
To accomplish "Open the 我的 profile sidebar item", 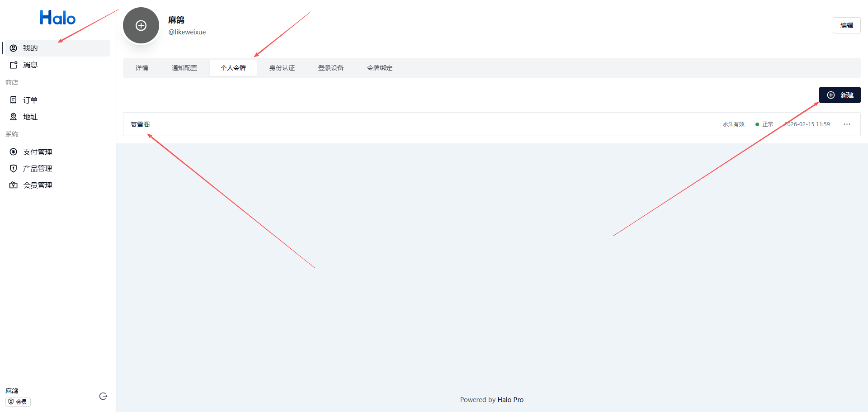I will click(30, 48).
